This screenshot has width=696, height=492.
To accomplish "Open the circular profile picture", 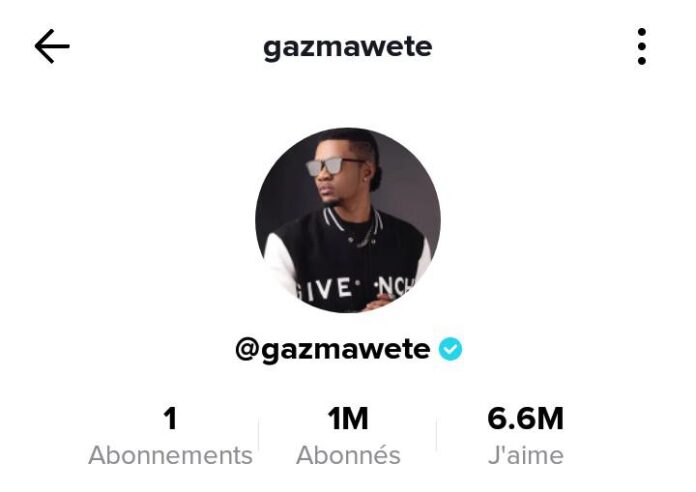I will (348, 220).
